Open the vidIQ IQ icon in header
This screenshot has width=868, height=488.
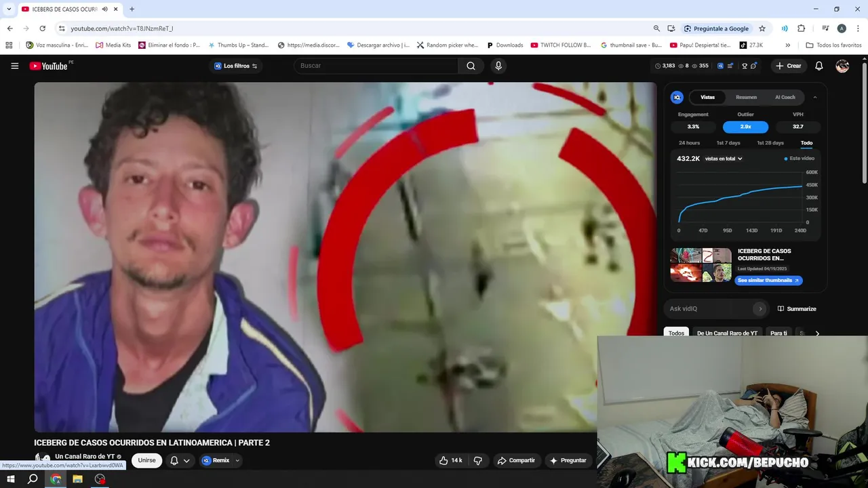(720, 66)
